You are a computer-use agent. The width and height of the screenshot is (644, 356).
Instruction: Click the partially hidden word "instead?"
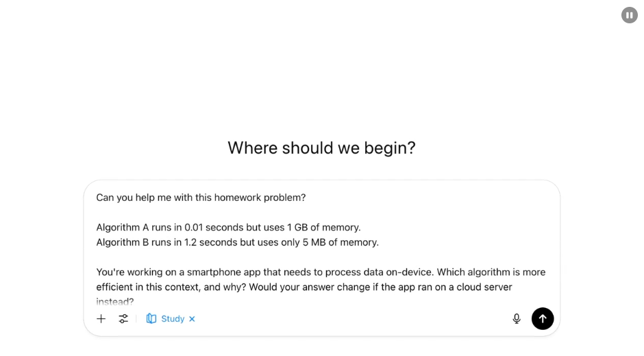(115, 302)
